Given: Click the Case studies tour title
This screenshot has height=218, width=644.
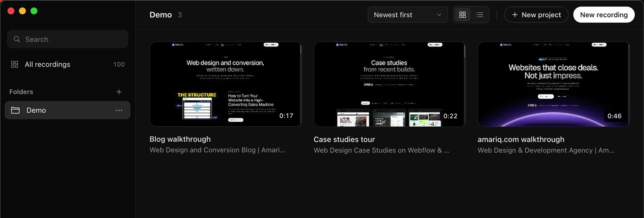Looking at the screenshot, I should coord(344,140).
